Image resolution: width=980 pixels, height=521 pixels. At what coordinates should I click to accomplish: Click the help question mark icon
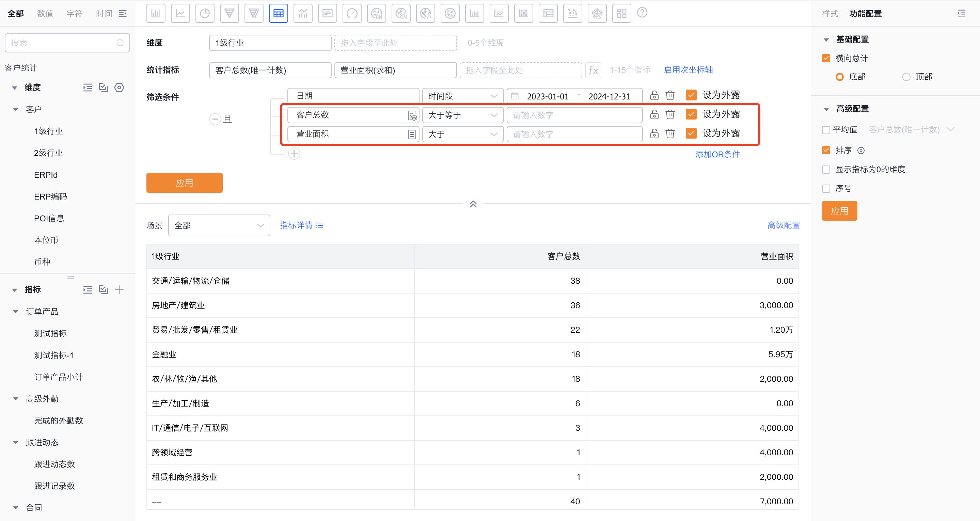click(x=642, y=13)
